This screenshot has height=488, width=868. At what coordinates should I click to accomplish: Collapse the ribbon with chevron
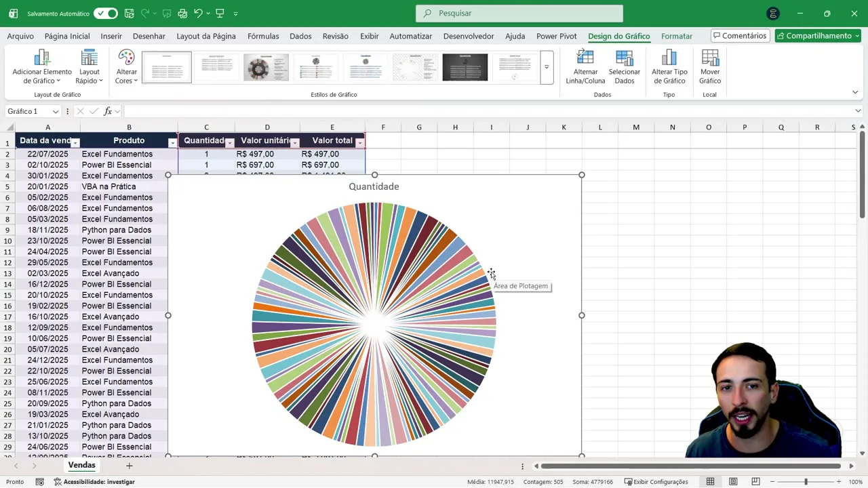(x=856, y=92)
